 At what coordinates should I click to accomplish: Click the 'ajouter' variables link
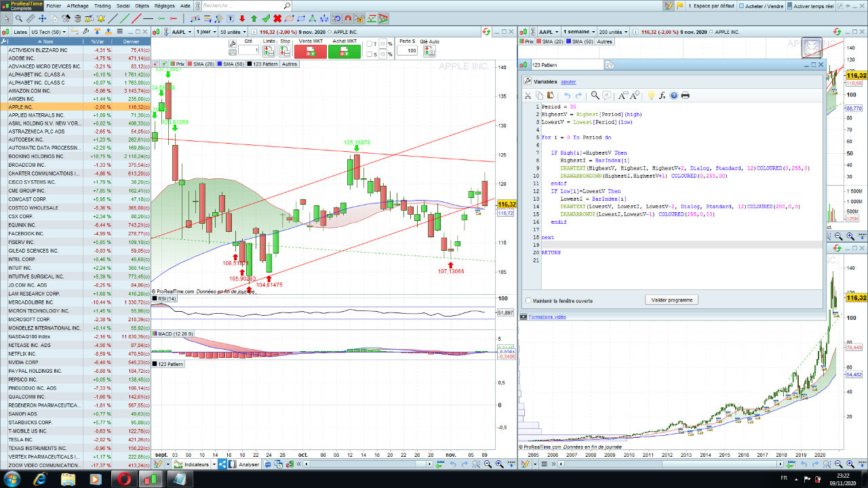[x=568, y=81]
